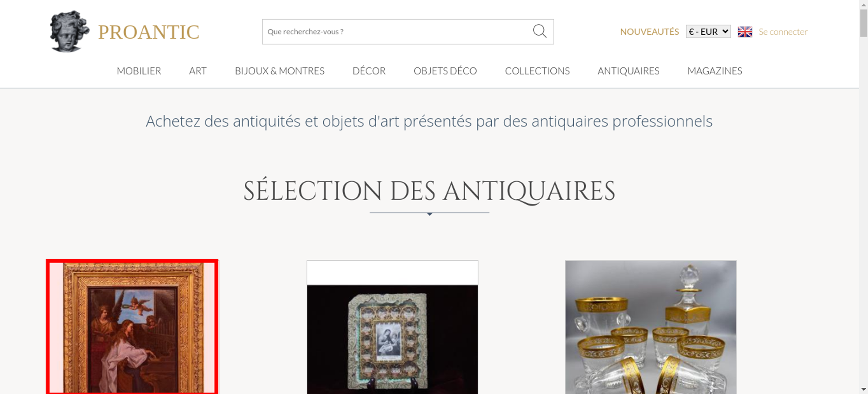Open the reliquary frame item thumbnail

392,327
